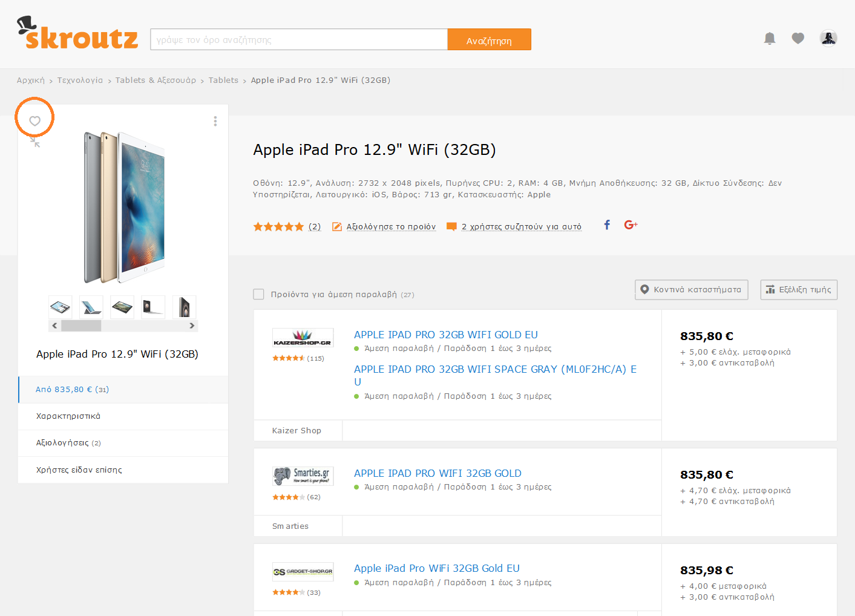Click the Smarties.gr shop logo
This screenshot has height=616, width=855.
(x=303, y=476)
